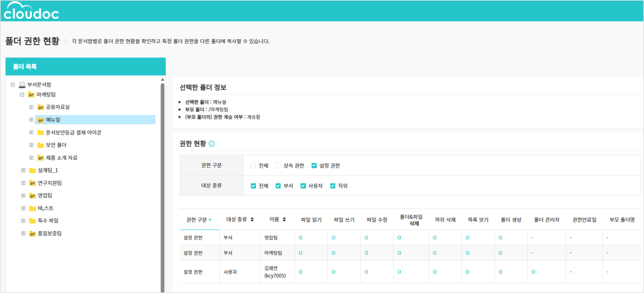
Task: Click the 마케팅팀 shared folder icon
Action: pyautogui.click(x=31, y=95)
